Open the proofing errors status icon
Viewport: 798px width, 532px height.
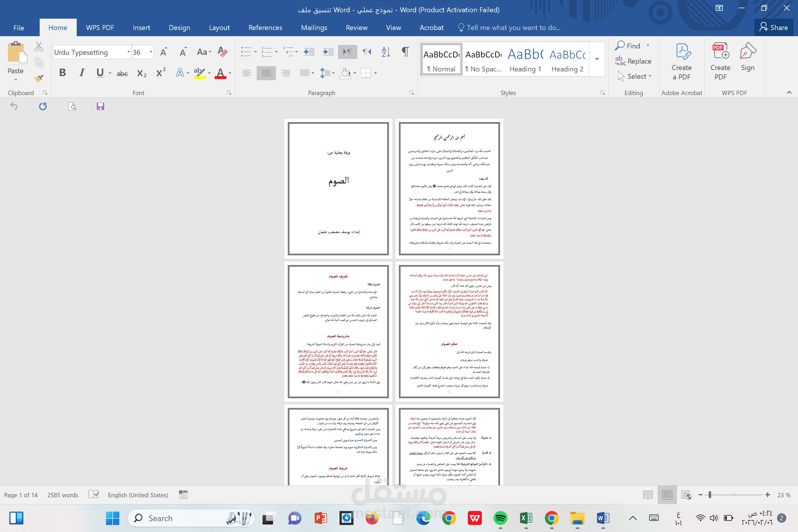coord(94,495)
